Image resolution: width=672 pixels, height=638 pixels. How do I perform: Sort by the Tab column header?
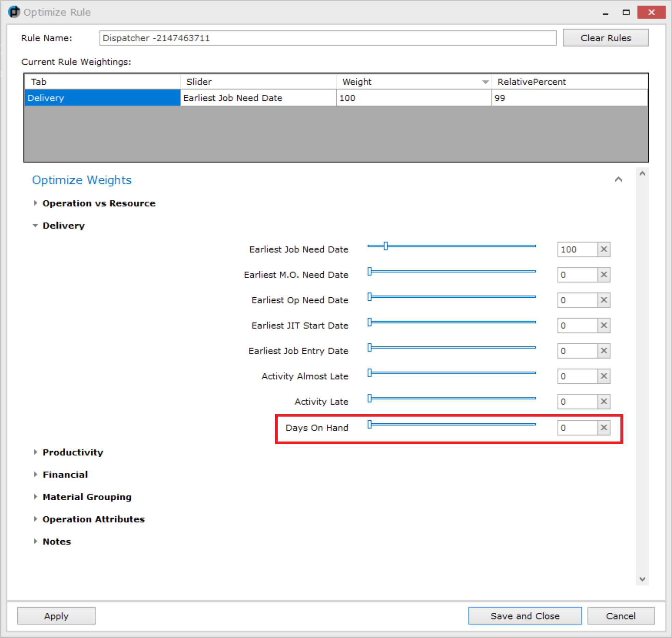[x=102, y=82]
